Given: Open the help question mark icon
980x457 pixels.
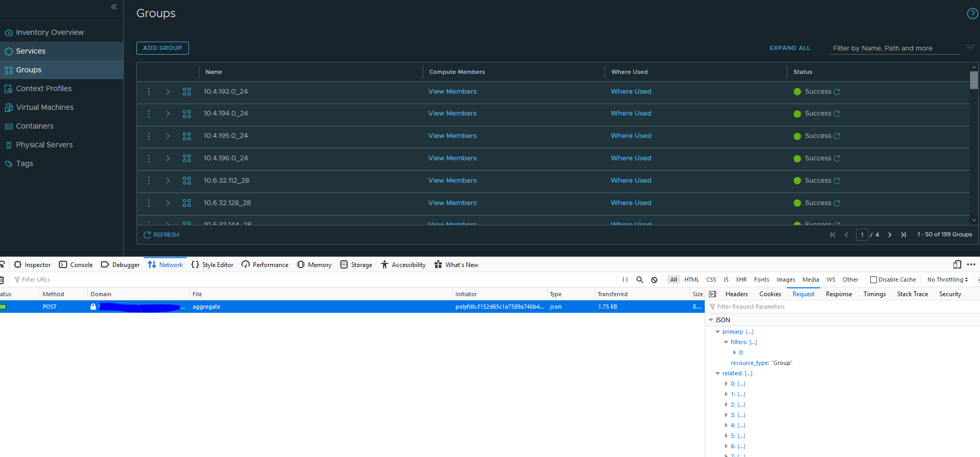Looking at the screenshot, I should tap(972, 14).
